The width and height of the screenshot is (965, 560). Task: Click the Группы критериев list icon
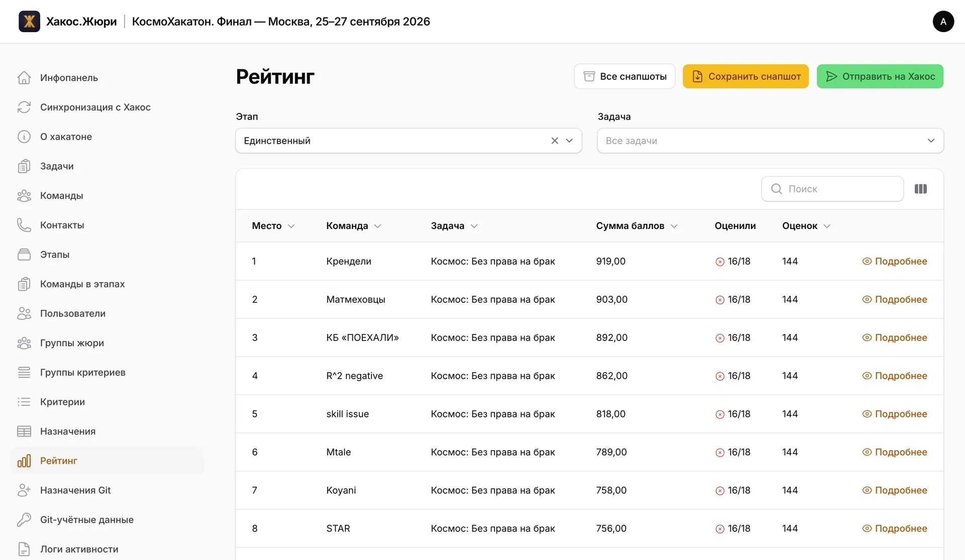(x=24, y=372)
